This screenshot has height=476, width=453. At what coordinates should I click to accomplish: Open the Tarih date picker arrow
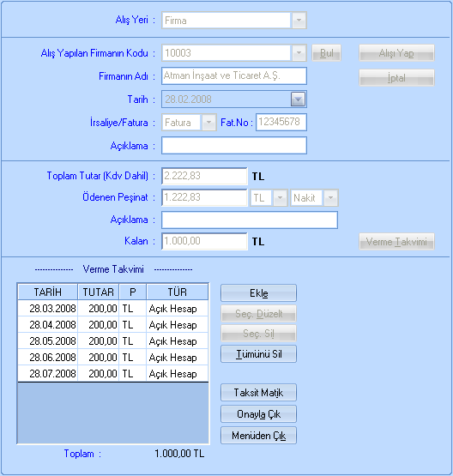point(298,99)
